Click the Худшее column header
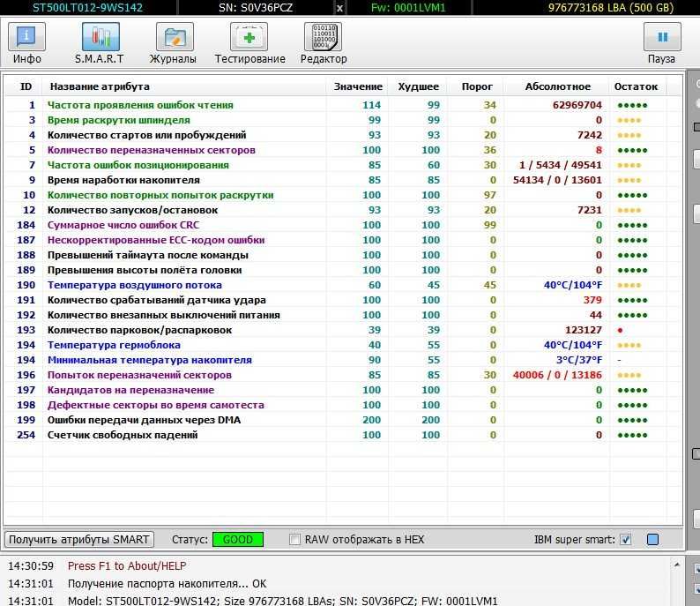Viewport: 700px width, 606px height. (x=418, y=86)
